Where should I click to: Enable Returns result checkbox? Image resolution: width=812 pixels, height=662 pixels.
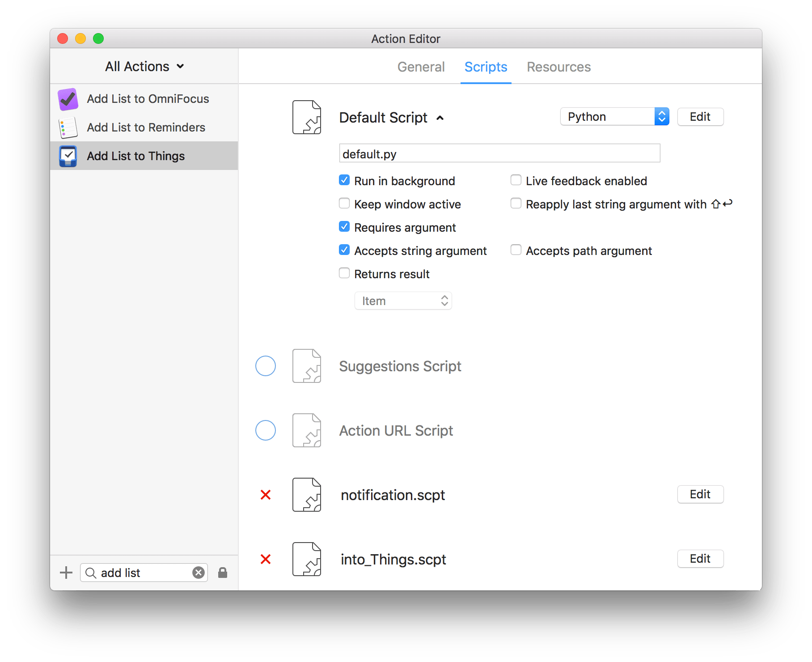(344, 273)
